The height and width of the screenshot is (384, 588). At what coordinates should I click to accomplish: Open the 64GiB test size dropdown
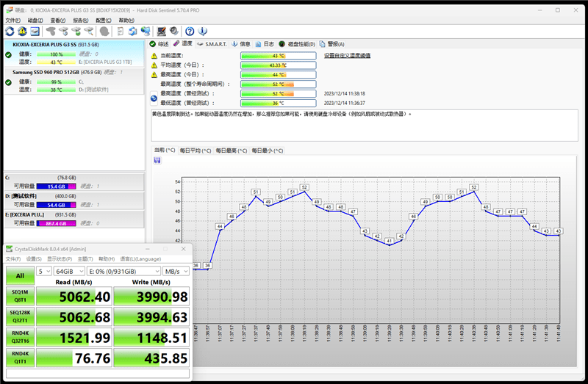(70, 272)
